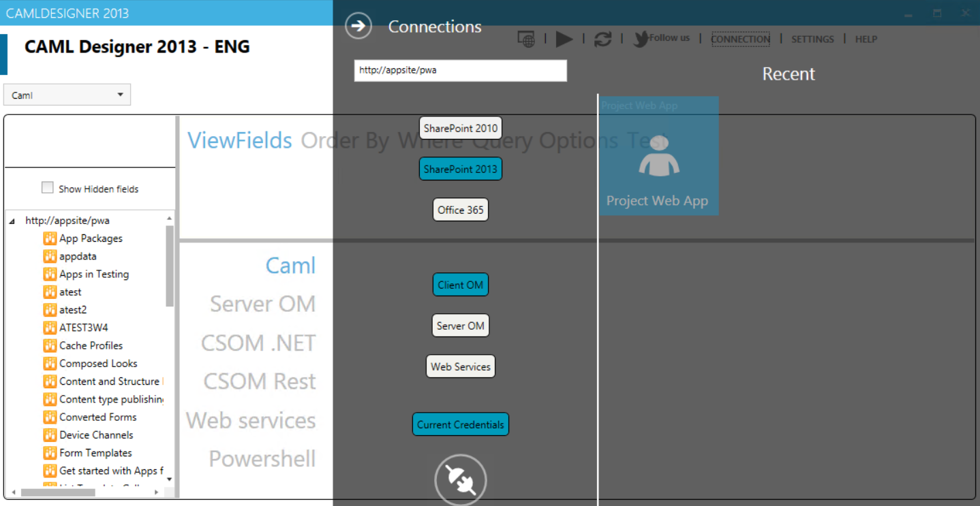Screen dimensions: 980x506
Task: Click the tree scroll down arrow
Action: (170, 479)
